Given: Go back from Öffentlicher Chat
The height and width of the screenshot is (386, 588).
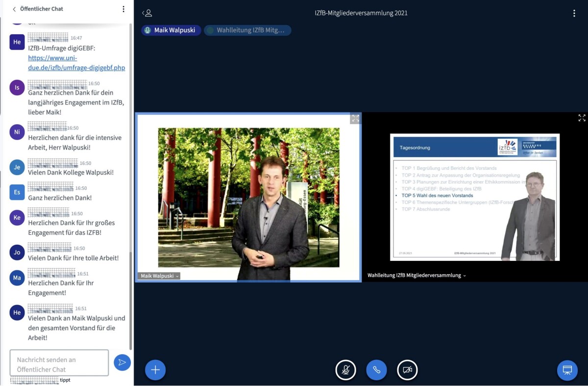Looking at the screenshot, I should [14, 9].
